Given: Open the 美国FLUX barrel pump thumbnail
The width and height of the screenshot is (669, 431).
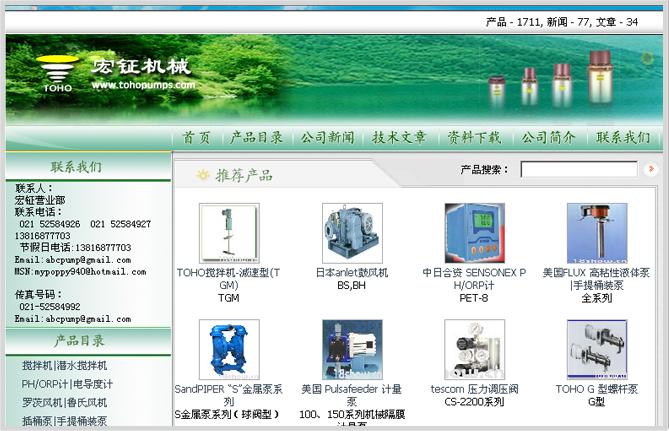Looking at the screenshot, I should click(597, 233).
